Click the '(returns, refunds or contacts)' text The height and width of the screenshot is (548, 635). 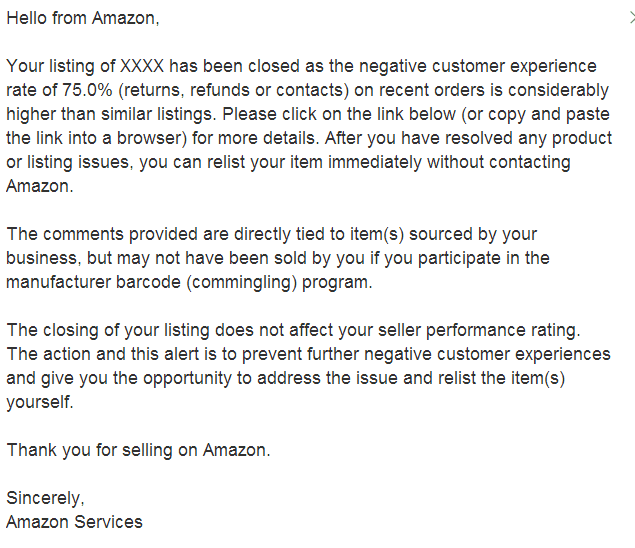click(234, 90)
